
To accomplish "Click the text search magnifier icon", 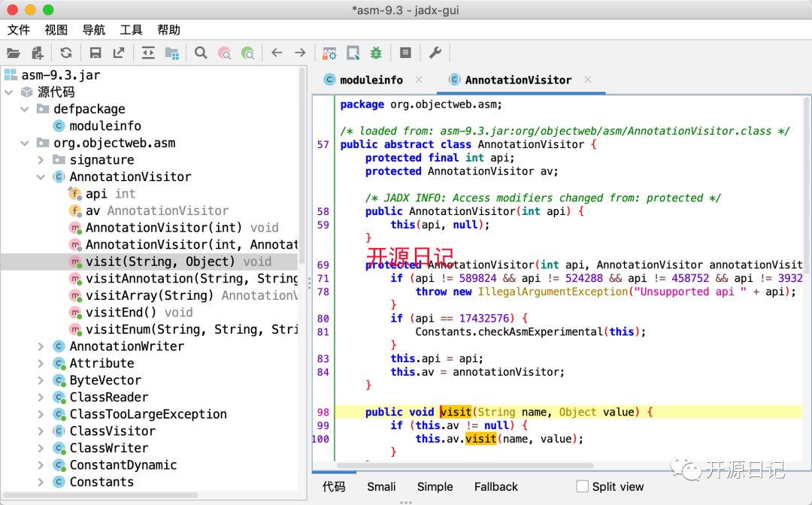I will [x=201, y=53].
